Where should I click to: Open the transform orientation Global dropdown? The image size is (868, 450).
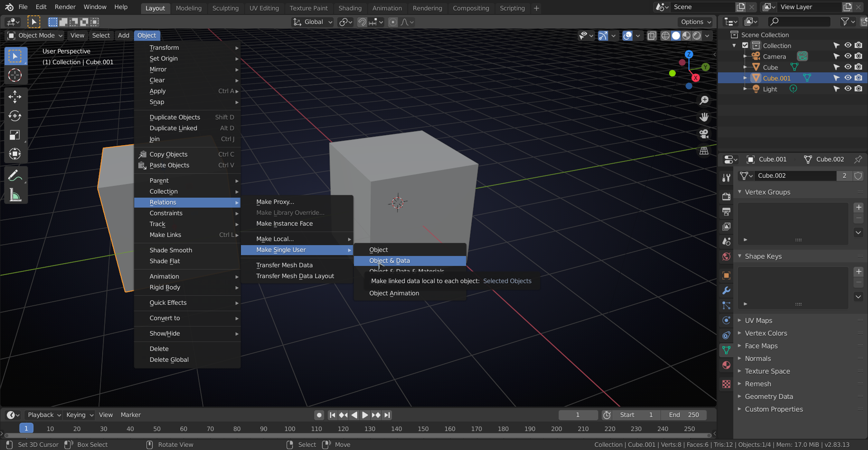312,22
